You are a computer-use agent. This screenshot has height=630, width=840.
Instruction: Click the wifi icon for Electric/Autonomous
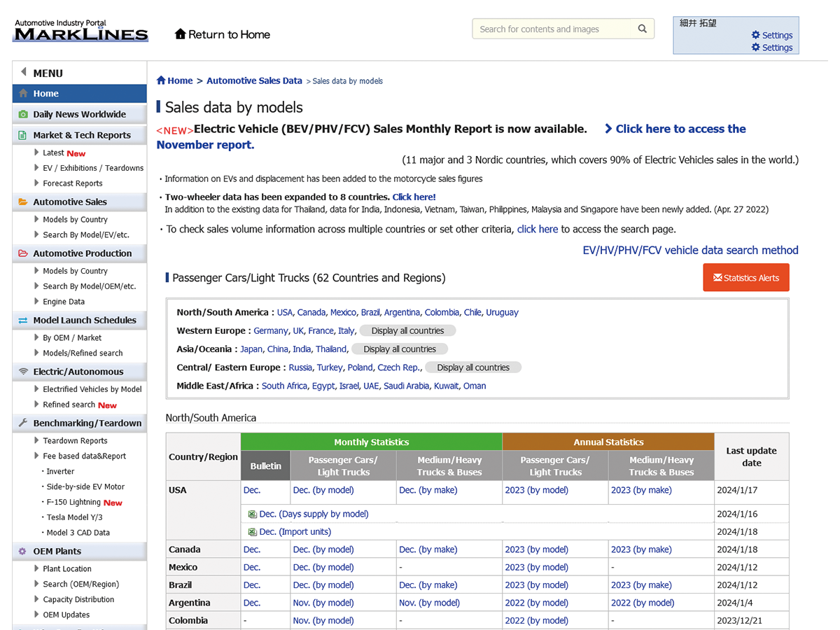23,372
